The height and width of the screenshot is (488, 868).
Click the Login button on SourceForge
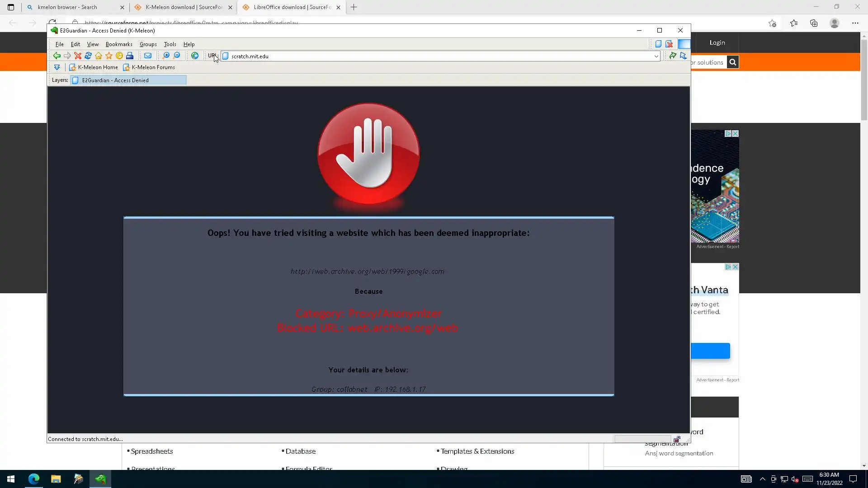click(x=717, y=42)
